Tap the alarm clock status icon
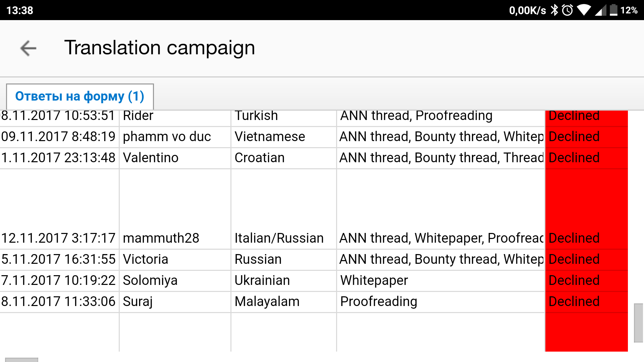644x362 pixels. [x=568, y=10]
